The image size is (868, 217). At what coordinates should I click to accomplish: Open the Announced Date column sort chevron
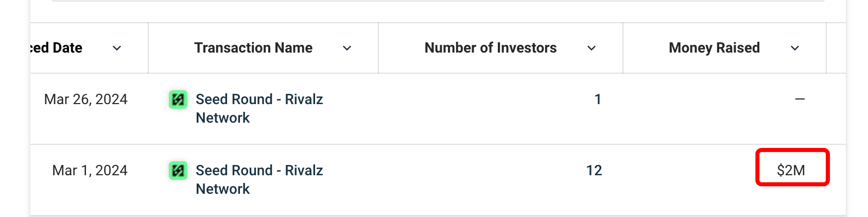pyautogui.click(x=117, y=48)
